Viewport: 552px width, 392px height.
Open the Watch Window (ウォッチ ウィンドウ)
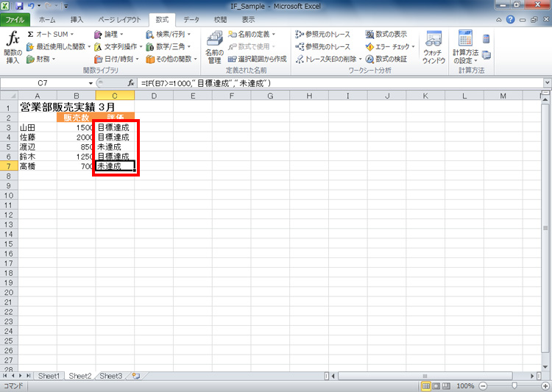(434, 48)
